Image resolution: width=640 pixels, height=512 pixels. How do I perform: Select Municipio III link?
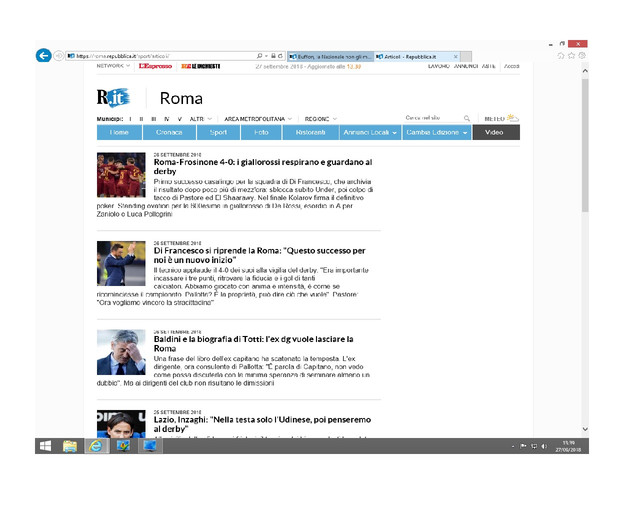(x=154, y=119)
